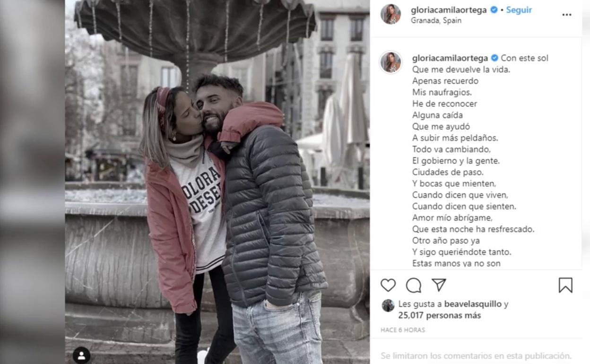View the 25,017 personas más likes list
The width and height of the screenshot is (590, 364).
(440, 315)
